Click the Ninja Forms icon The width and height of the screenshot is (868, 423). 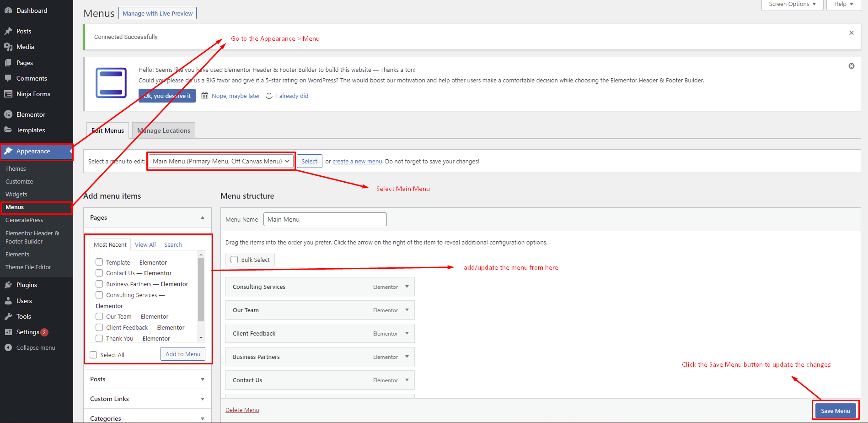[8, 94]
